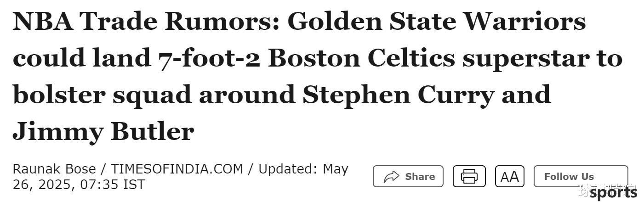Viewport: 644px width, 207px height.
Task: Click the sports watermark logo
Action: tap(613, 193)
